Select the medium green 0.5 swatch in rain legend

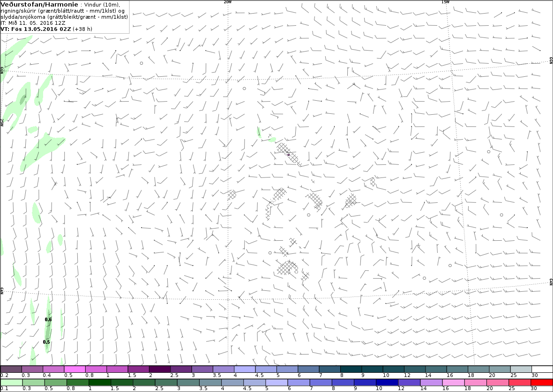click(55, 383)
